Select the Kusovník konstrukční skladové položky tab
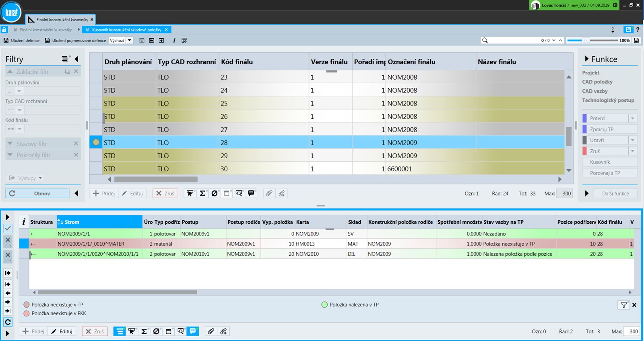The image size is (644, 341). 126,30
